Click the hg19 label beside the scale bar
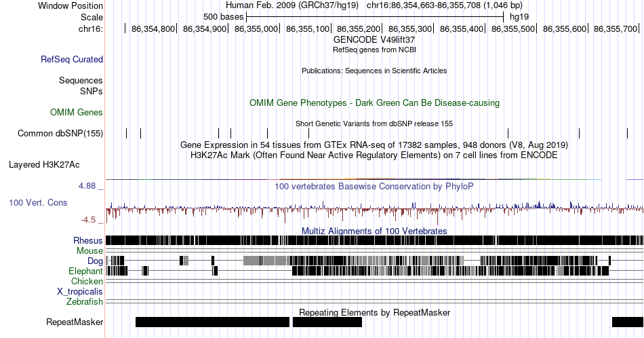Viewport: 644px width, 338px height. coord(519,17)
